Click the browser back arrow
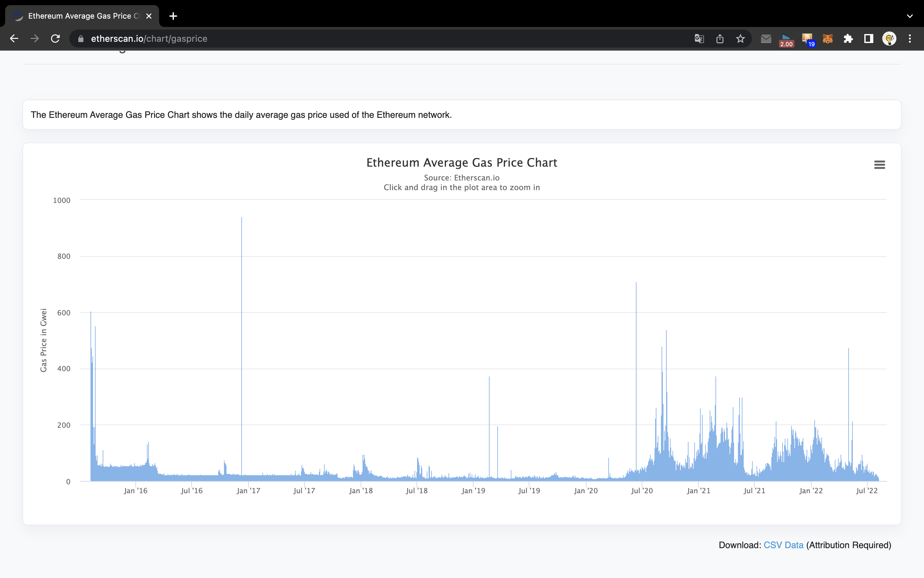Viewport: 924px width, 578px height. pos(14,39)
